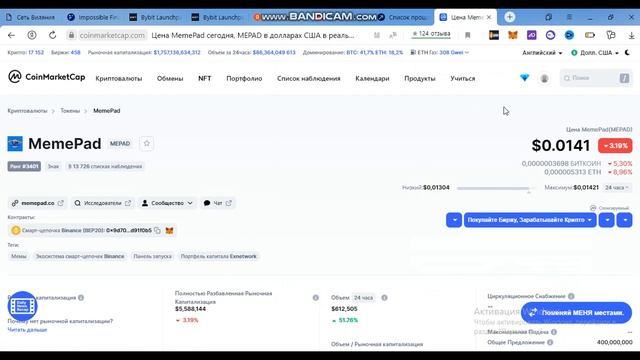Switch to the Список прош browser tab
640x360 pixels.
tap(403, 17)
